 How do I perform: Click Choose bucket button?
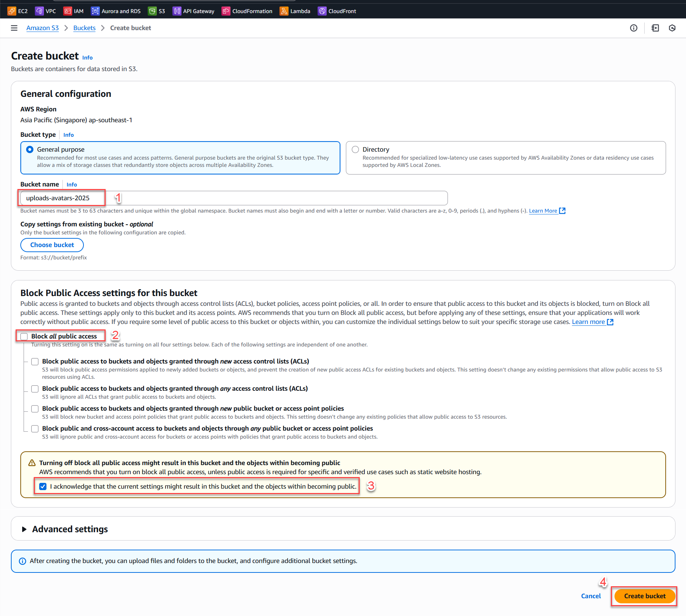(52, 245)
